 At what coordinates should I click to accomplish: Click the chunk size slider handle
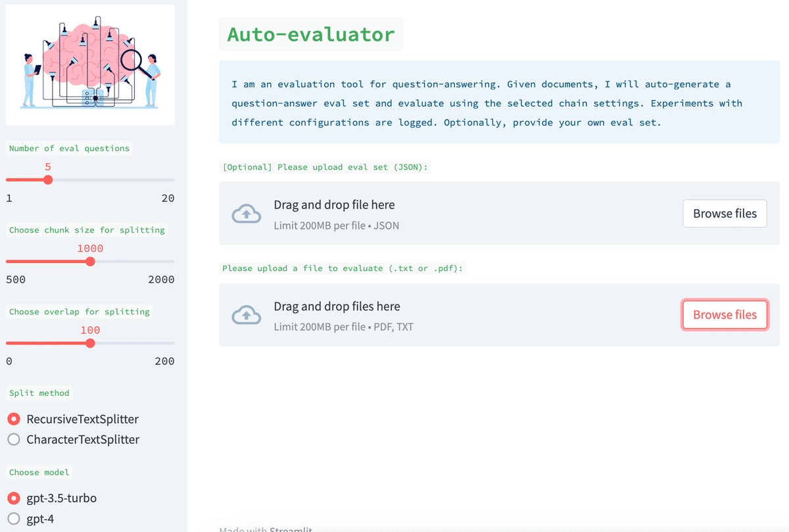pos(89,261)
